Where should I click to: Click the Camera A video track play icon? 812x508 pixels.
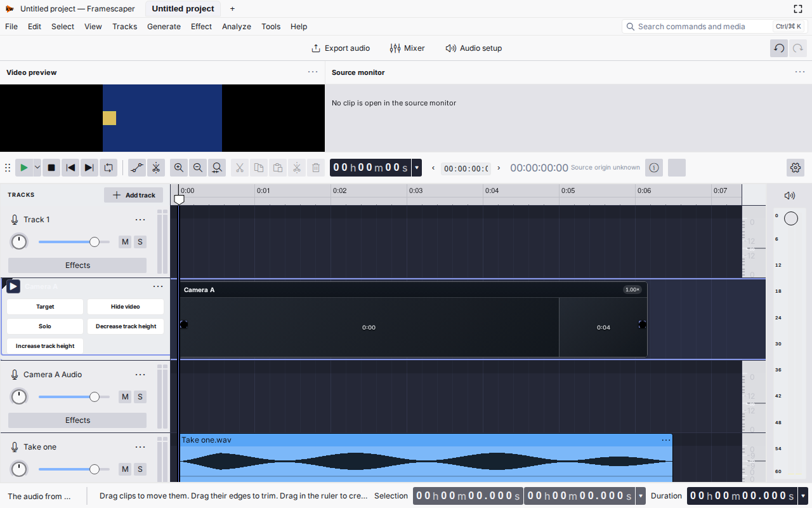coord(13,286)
